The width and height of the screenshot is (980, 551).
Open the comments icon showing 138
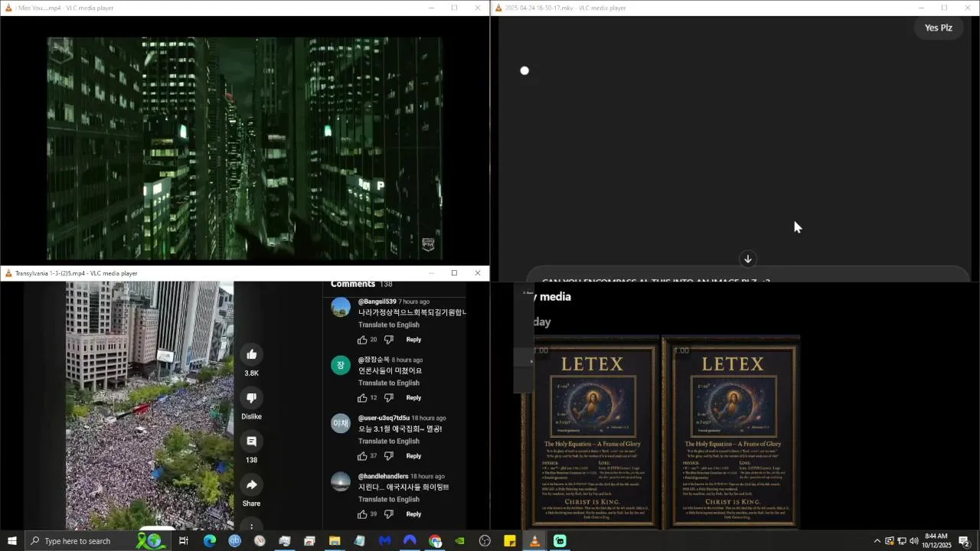[x=251, y=441]
